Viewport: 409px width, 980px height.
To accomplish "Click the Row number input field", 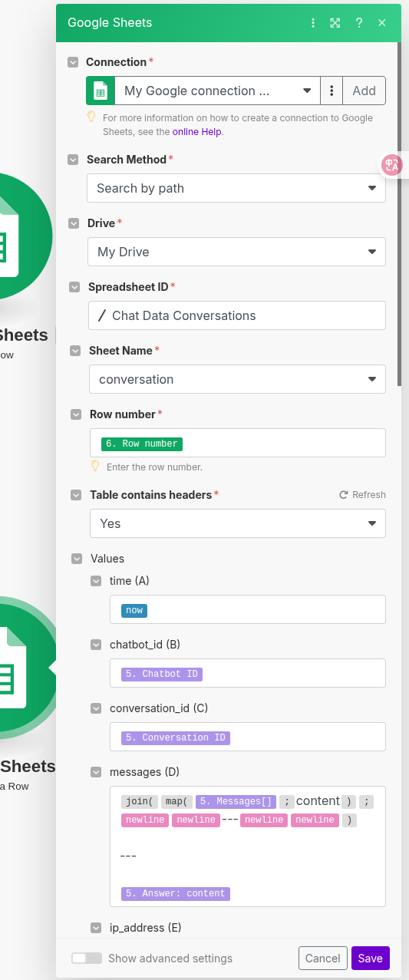I will pos(238,443).
